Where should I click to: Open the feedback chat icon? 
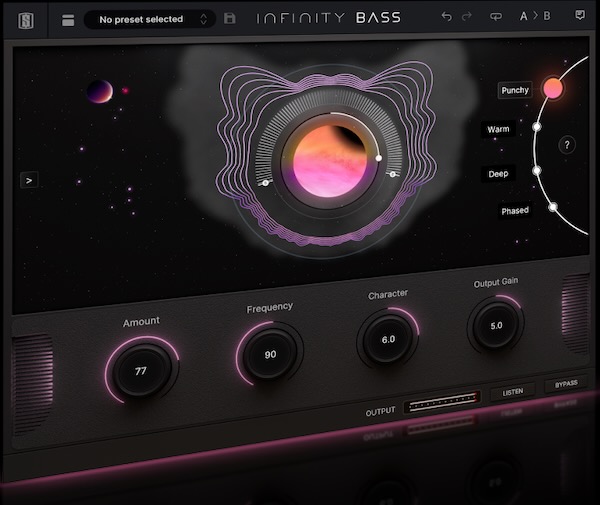pyautogui.click(x=580, y=15)
